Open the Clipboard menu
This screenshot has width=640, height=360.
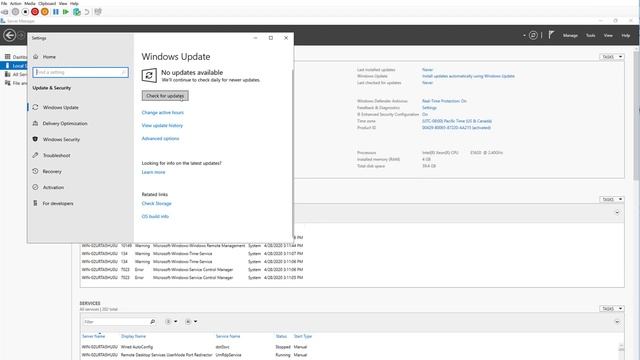click(47, 3)
